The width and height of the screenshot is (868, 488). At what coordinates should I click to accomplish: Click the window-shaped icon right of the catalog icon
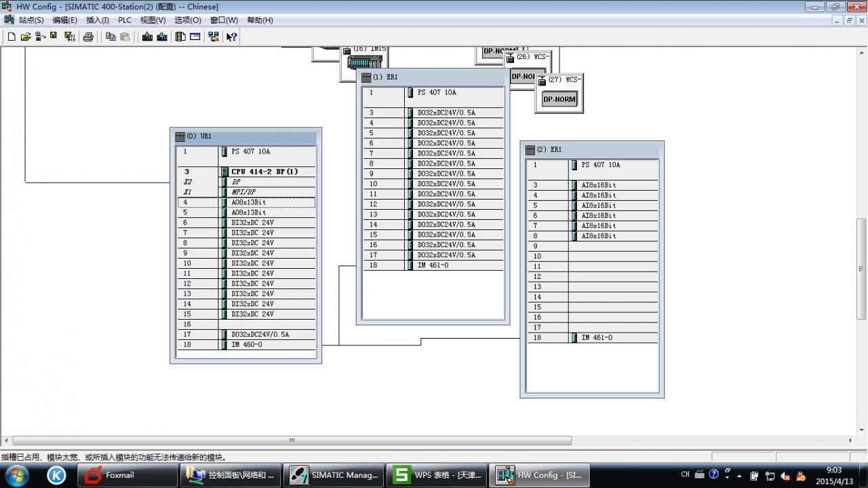pos(195,37)
